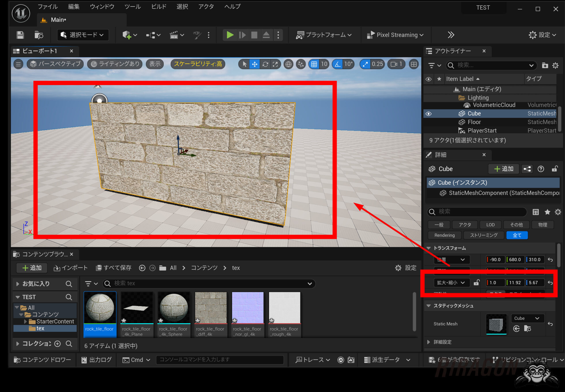Toggle world/local coordinate globe icon

pyautogui.click(x=288, y=64)
